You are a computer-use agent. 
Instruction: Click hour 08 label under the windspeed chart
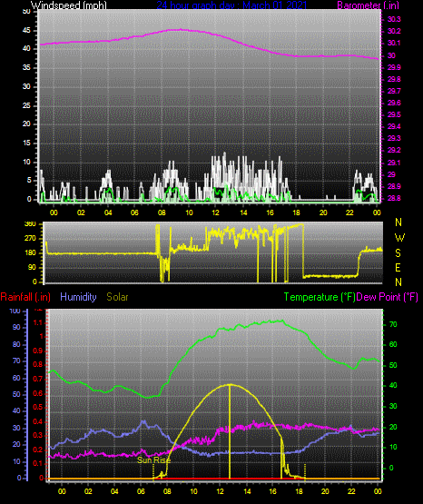[162, 212]
